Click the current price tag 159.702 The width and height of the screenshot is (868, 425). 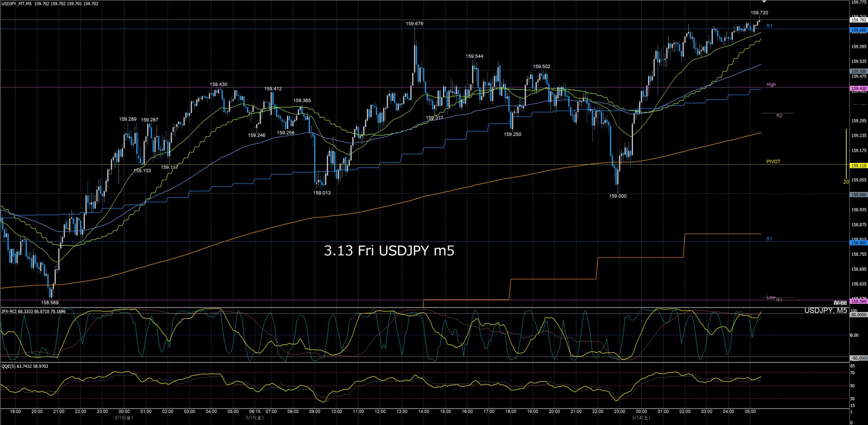[858, 20]
